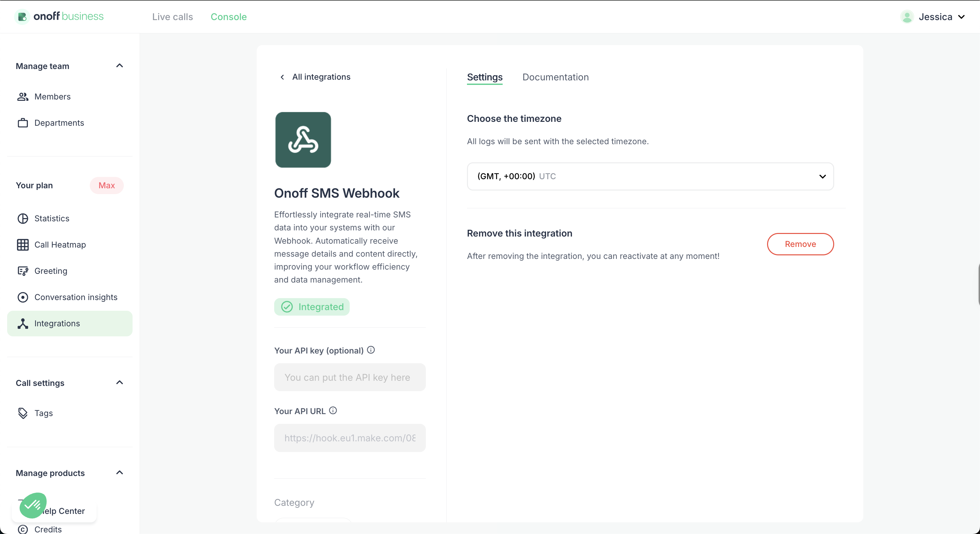Click the back arrow before All integrations

click(282, 77)
